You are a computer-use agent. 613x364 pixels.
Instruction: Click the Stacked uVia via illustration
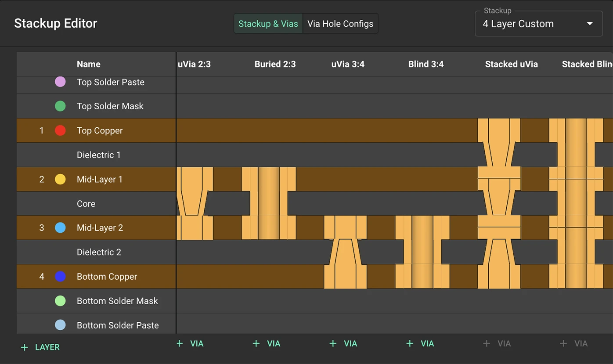pyautogui.click(x=499, y=203)
